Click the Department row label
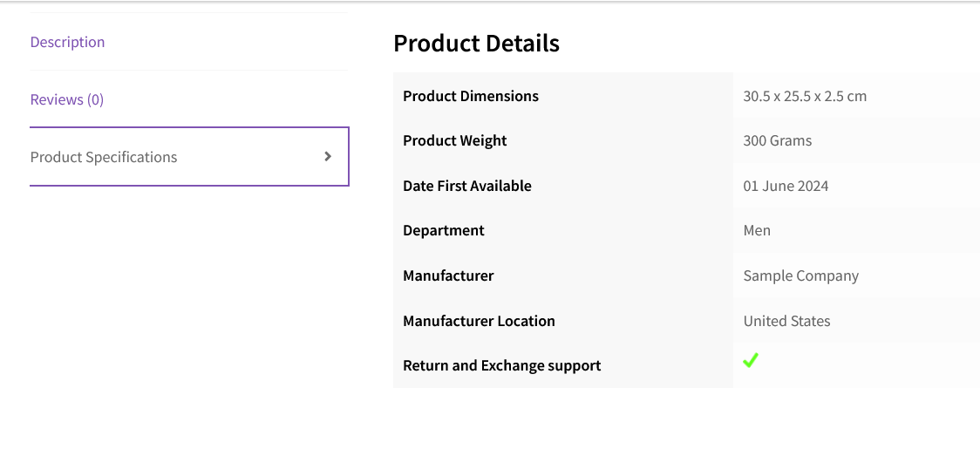980x449 pixels. (x=444, y=230)
